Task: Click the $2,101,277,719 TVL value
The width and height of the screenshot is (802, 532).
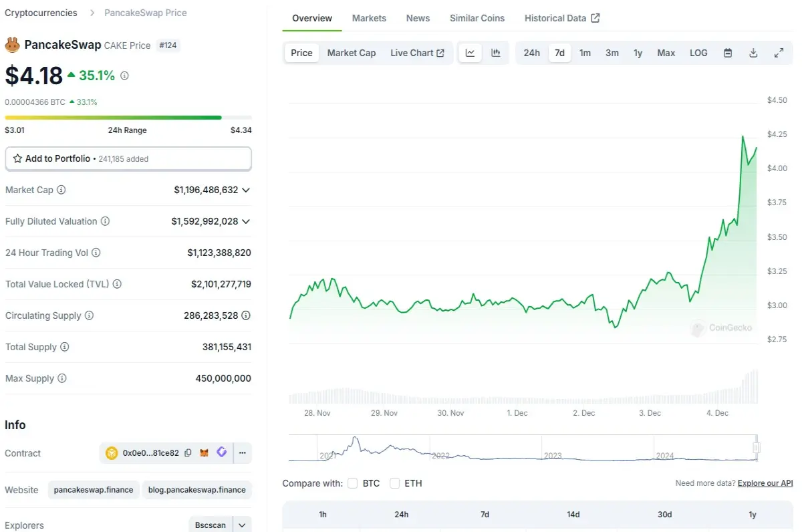Action: pos(221,284)
